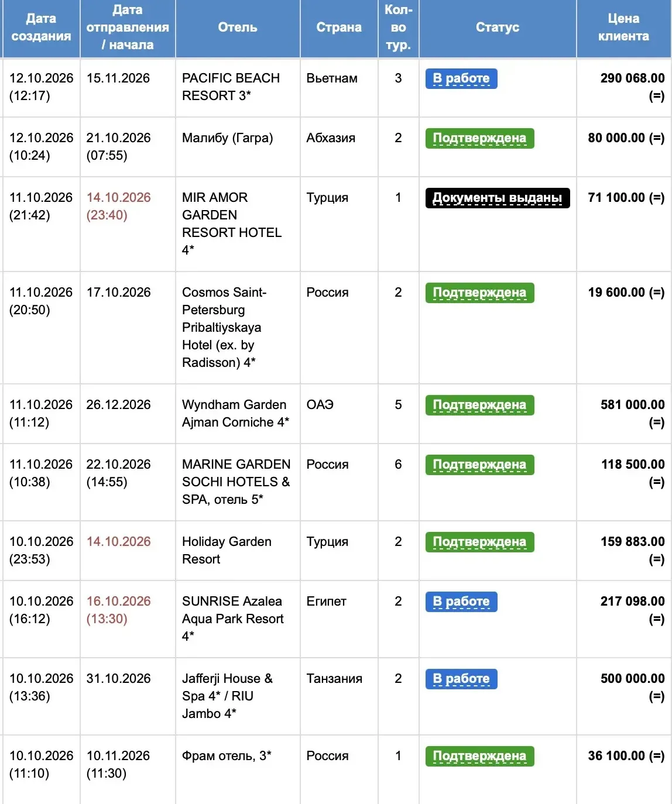The width and height of the screenshot is (672, 804).
Task: Sort by the "Отель" column header
Action: pyautogui.click(x=238, y=28)
